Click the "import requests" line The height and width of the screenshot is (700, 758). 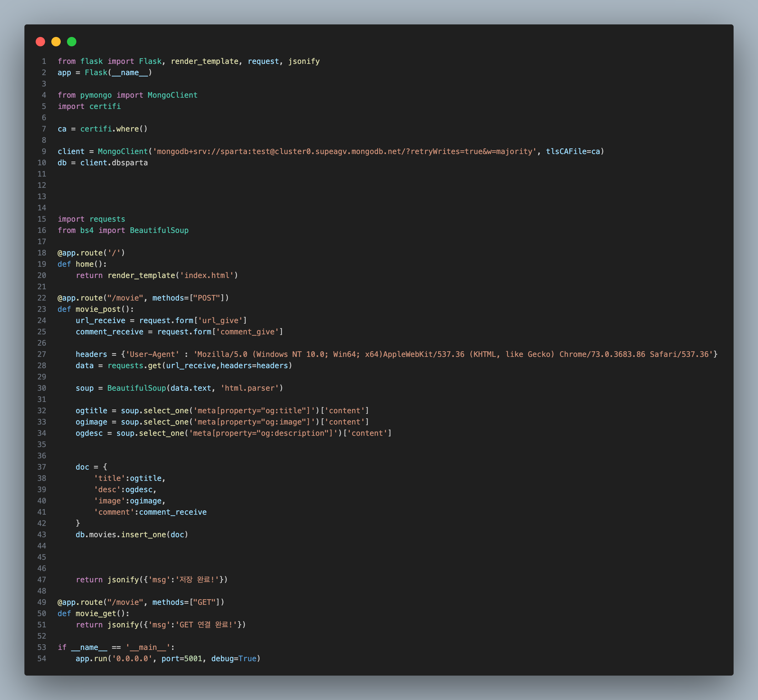(x=91, y=219)
